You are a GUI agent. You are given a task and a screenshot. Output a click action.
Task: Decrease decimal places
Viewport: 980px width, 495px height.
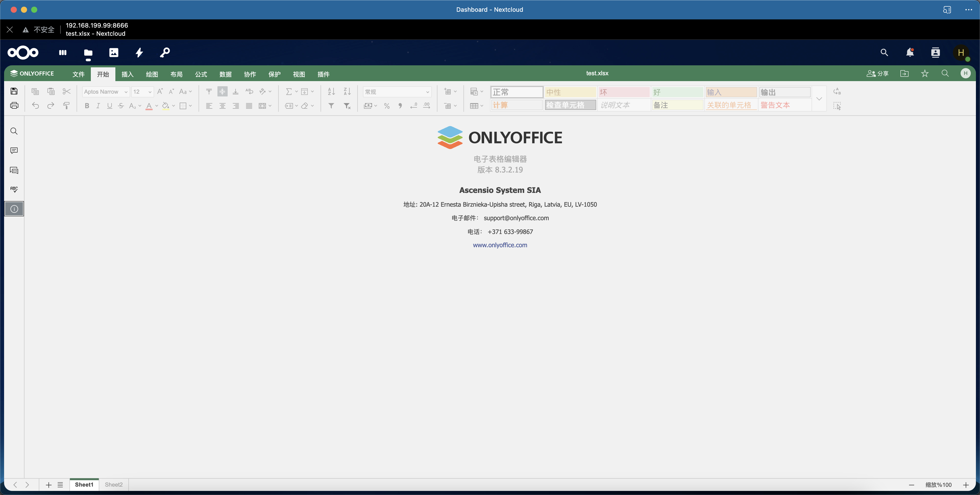pos(414,106)
